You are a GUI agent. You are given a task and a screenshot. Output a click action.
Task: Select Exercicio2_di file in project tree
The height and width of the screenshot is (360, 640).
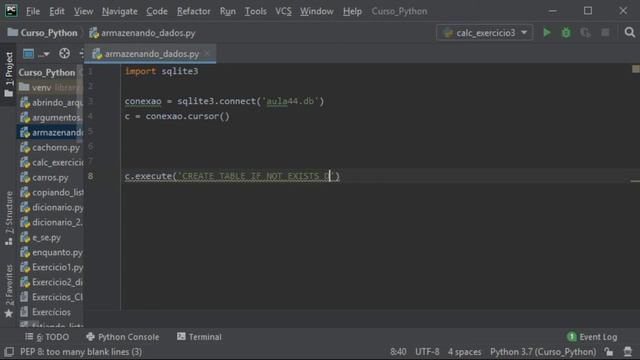tap(51, 282)
